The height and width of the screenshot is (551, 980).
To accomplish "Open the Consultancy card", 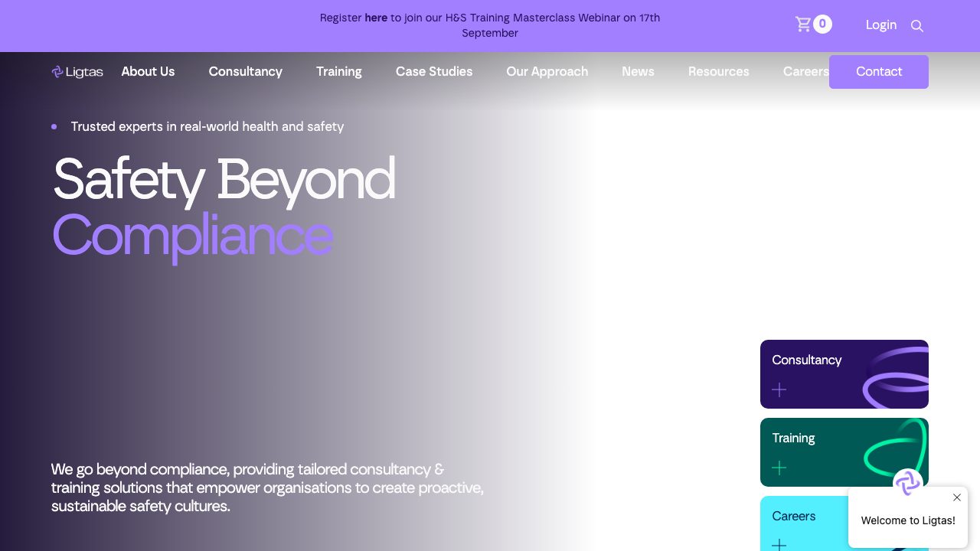I will pyautogui.click(x=844, y=374).
